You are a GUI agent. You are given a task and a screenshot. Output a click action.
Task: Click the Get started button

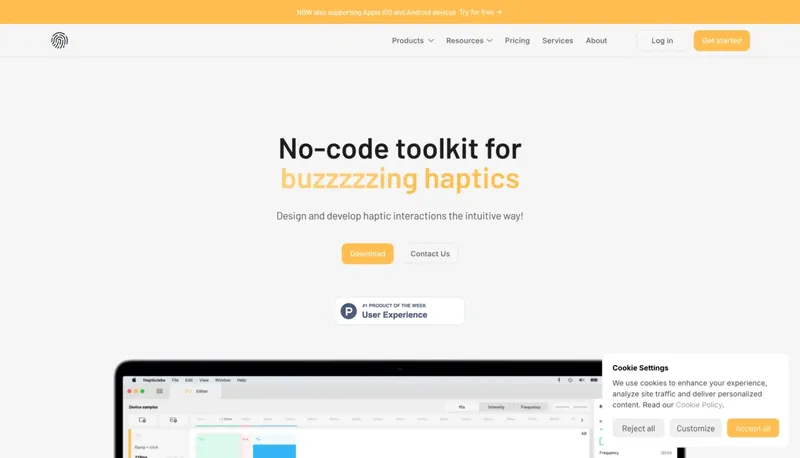[x=721, y=40]
